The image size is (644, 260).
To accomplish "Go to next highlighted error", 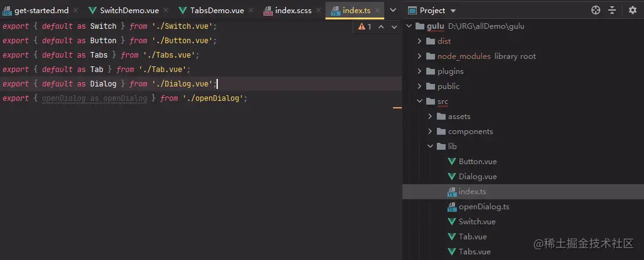I will [x=394, y=27].
